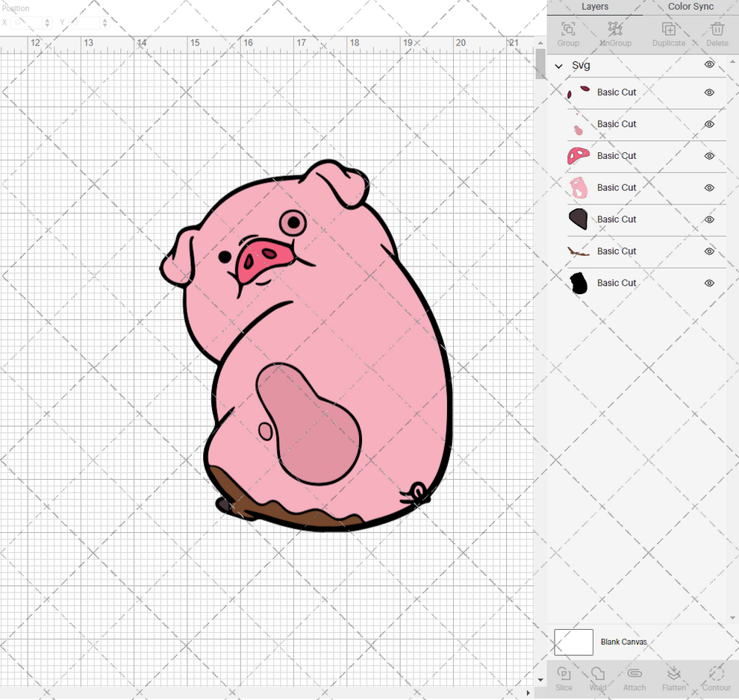Use the Flatten tool
739x700 pixels.
pos(674,678)
